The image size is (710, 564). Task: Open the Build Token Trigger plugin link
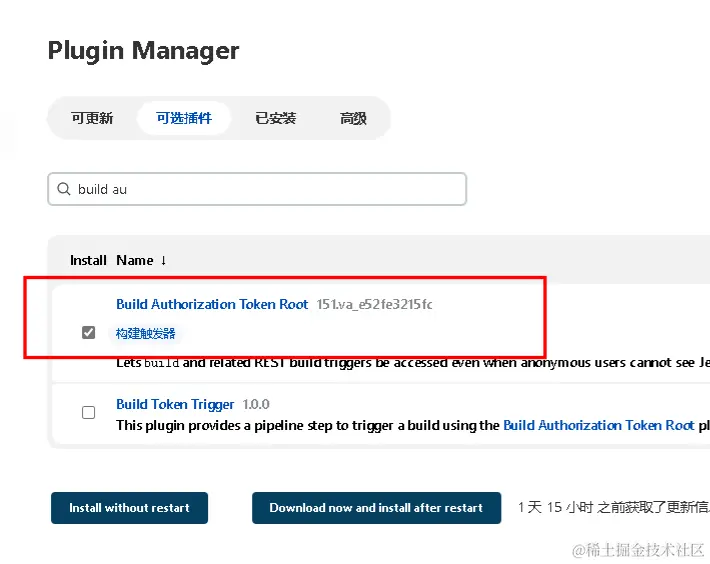tap(175, 404)
